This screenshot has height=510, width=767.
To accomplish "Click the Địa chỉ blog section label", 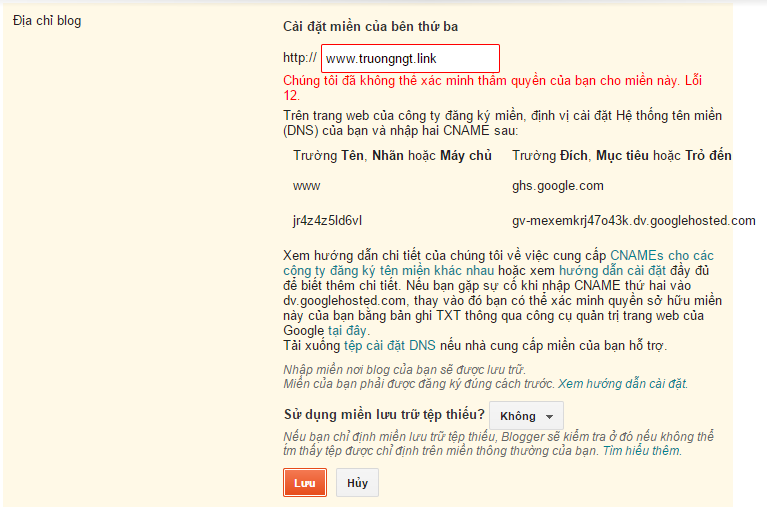I will point(47,21).
